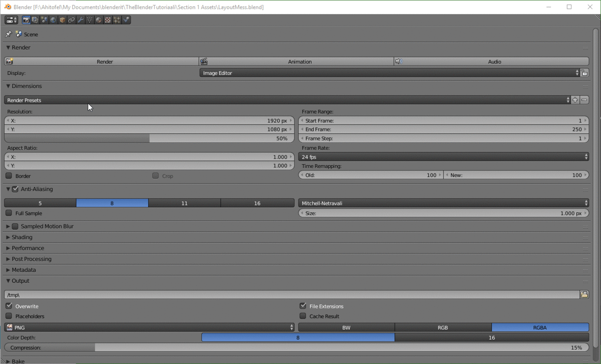
Task: Click the Animation render button
Action: tap(297, 61)
